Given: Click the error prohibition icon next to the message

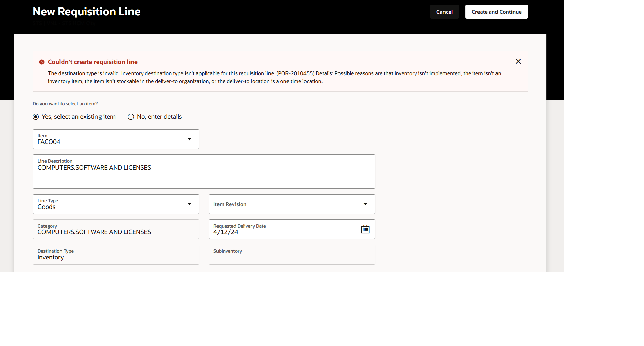Looking at the screenshot, I should tap(41, 62).
